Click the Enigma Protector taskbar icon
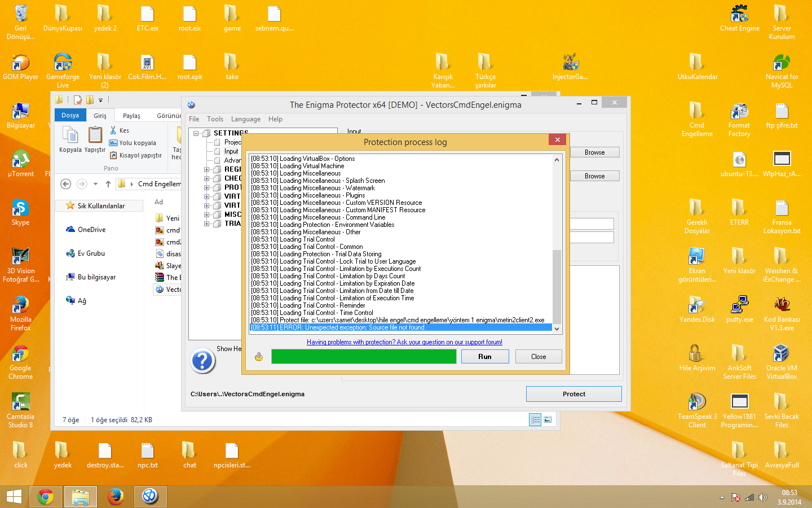 150,497
